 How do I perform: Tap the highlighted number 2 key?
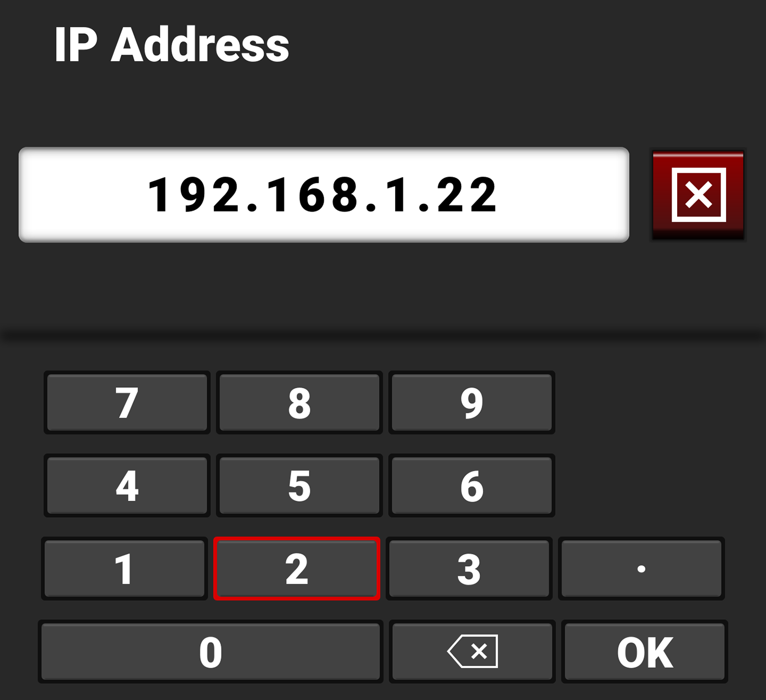(297, 569)
